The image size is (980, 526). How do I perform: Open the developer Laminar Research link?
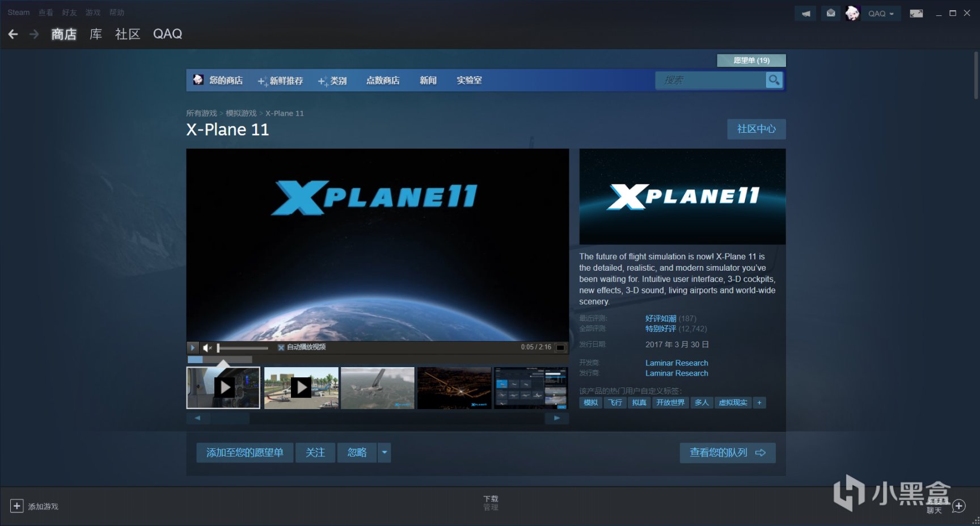pyautogui.click(x=677, y=363)
